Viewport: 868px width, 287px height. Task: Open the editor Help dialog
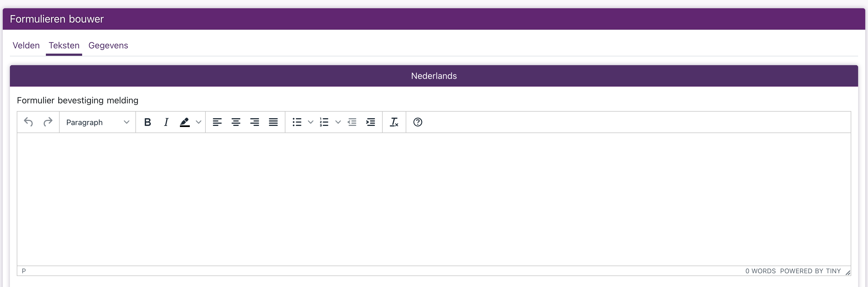tap(418, 122)
